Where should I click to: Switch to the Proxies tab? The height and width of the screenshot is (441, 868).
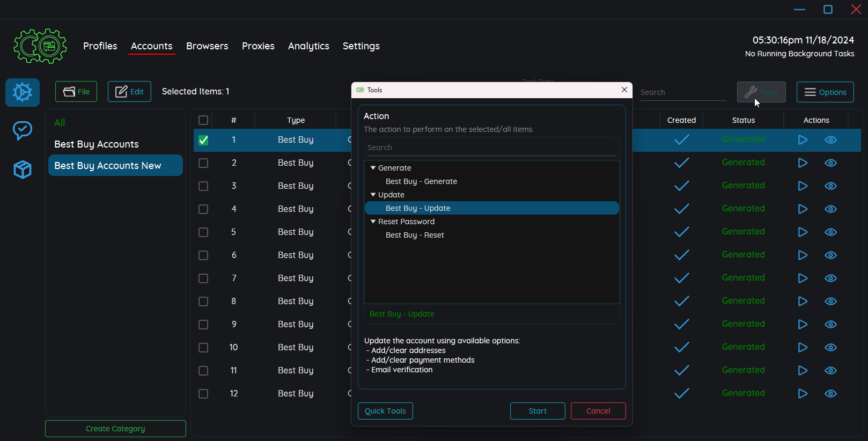[258, 46]
